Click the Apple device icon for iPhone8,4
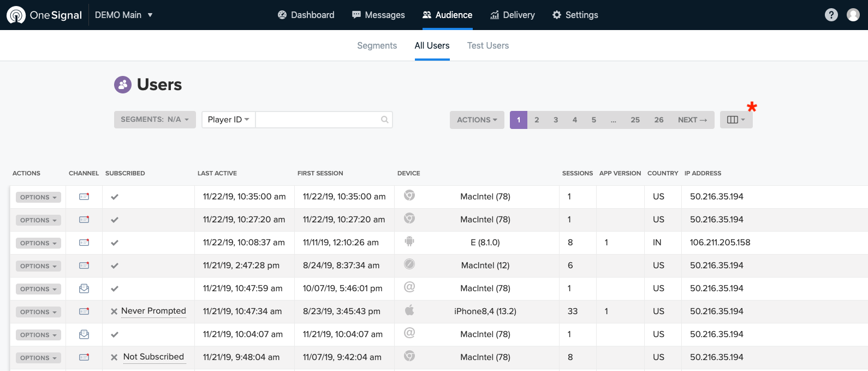Image resolution: width=868 pixels, height=371 pixels. tap(409, 310)
